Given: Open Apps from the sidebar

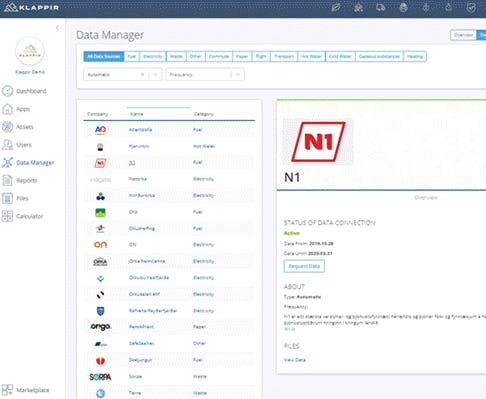Looking at the screenshot, I should (7, 109).
